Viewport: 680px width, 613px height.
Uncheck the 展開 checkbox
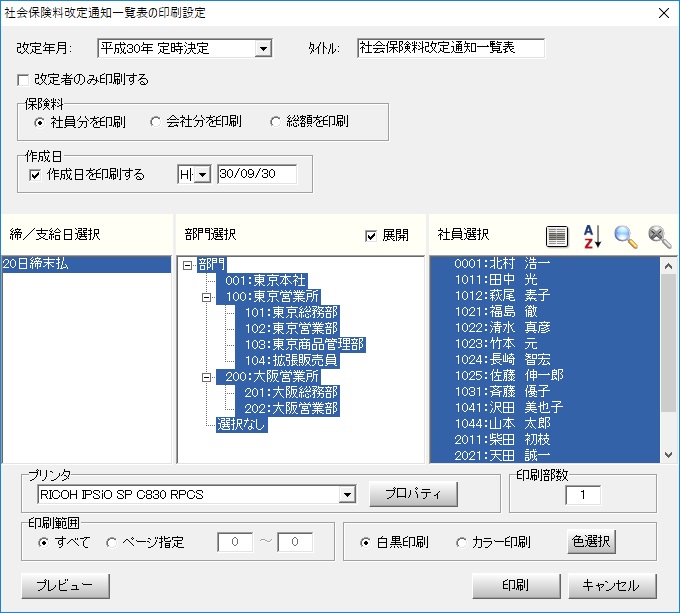pyautogui.click(x=371, y=236)
